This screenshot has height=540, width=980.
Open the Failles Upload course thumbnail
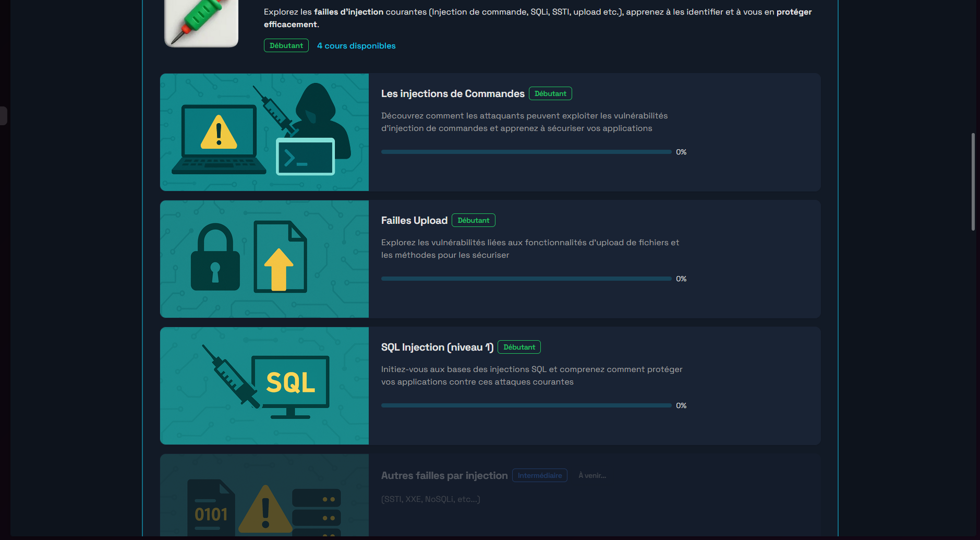click(264, 259)
